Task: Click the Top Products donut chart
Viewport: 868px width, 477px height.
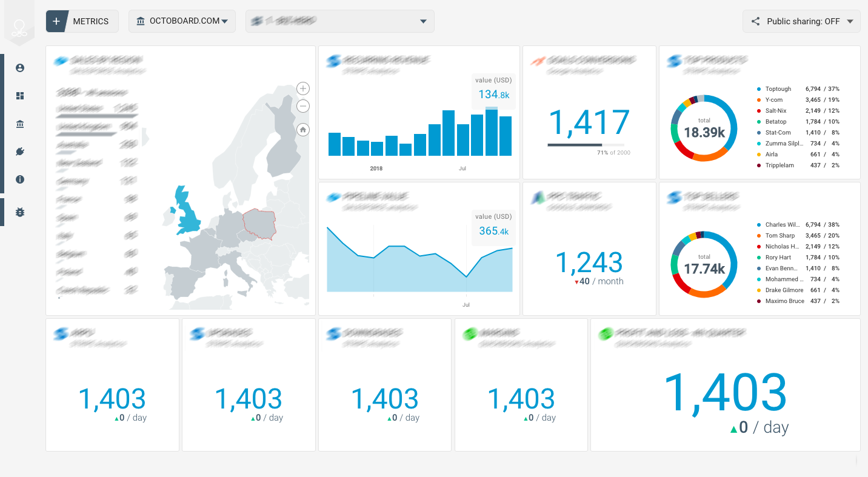Action: point(704,128)
